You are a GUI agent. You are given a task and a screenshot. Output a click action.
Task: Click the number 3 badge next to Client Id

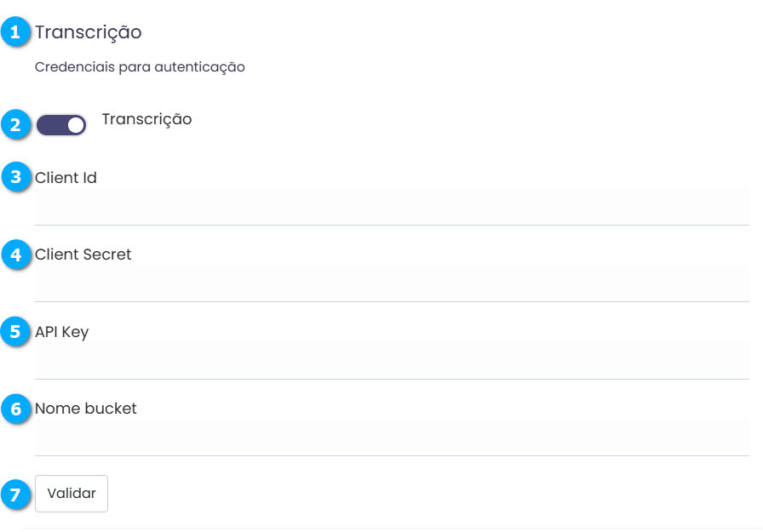(14, 178)
